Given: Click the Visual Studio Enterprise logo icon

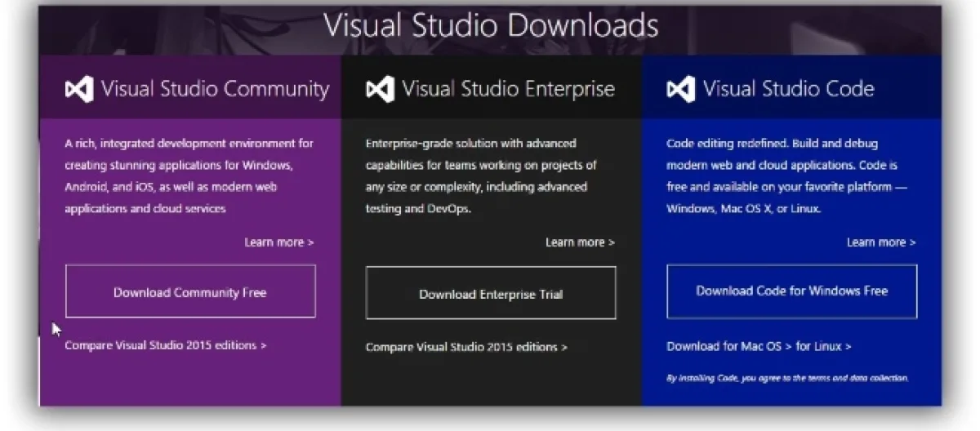Looking at the screenshot, I should click(380, 89).
